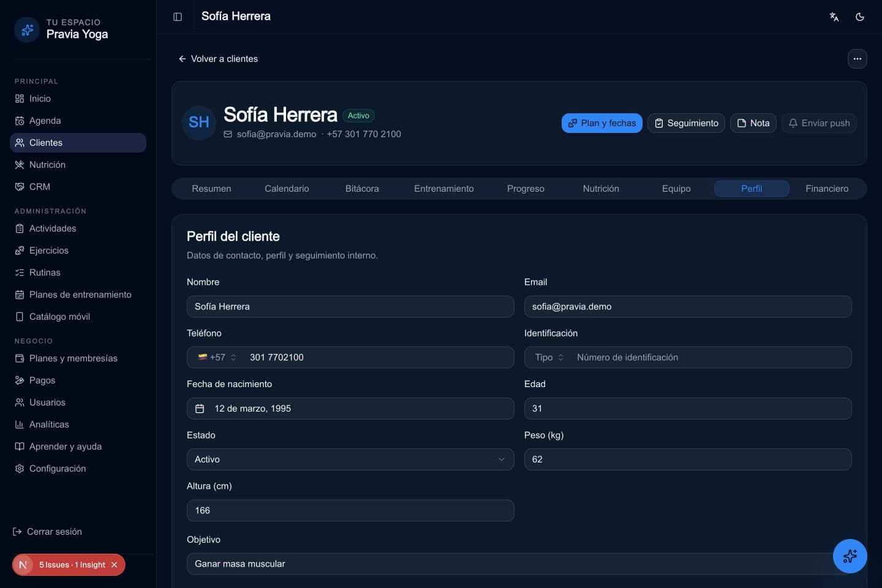Go back via Volver a clientes

tap(218, 59)
